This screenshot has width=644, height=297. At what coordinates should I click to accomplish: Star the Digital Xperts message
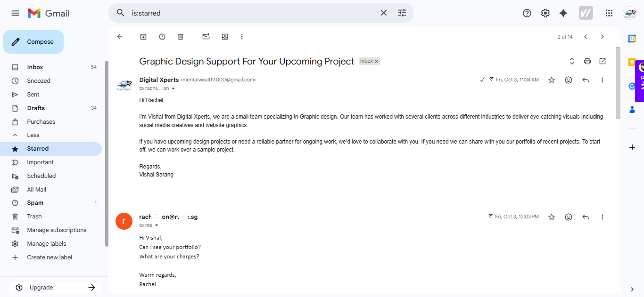point(552,80)
